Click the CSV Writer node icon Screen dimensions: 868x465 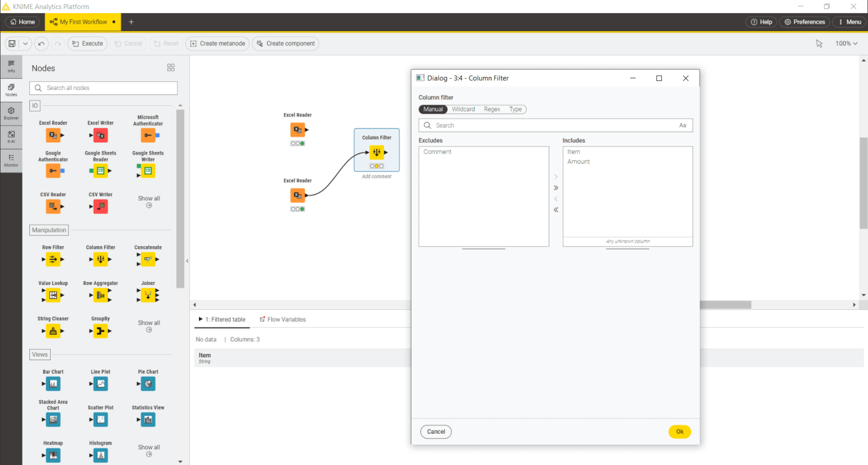tap(101, 206)
